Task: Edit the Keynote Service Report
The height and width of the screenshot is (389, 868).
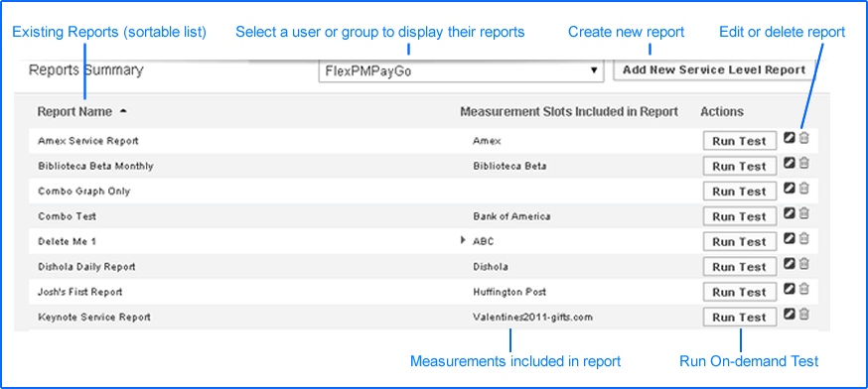Action: pos(790,315)
